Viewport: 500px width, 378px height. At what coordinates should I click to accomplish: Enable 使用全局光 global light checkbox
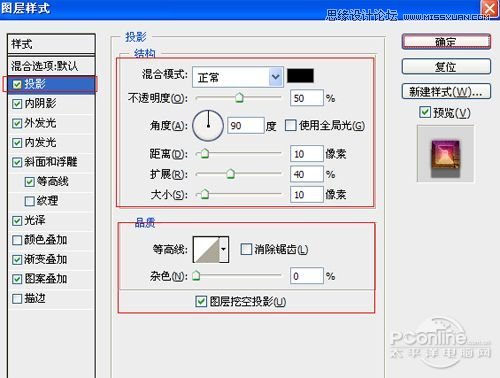[x=291, y=126]
